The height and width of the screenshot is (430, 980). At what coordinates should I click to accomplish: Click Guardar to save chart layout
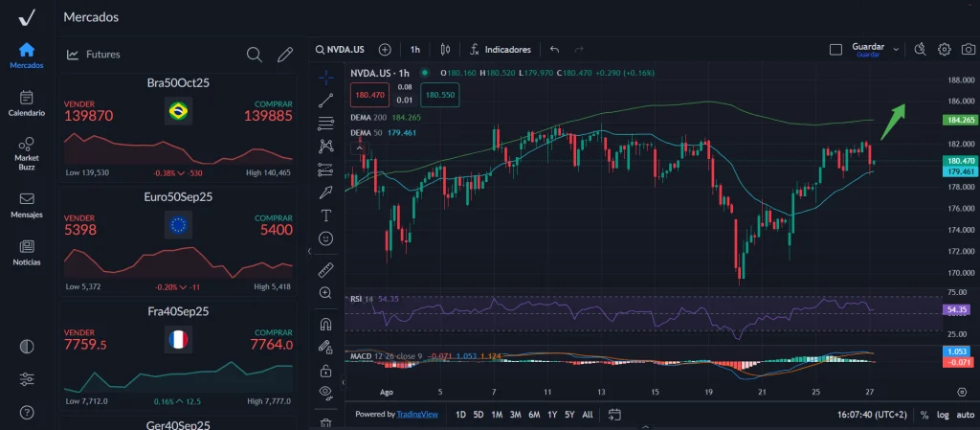867,50
